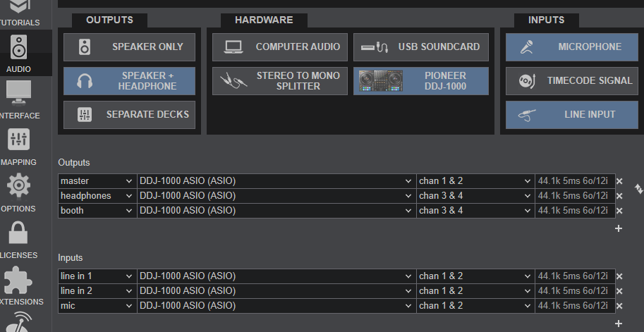Viewport: 644px width, 332px height.
Task: Open the mic input type dropdown
Action: 97,306
